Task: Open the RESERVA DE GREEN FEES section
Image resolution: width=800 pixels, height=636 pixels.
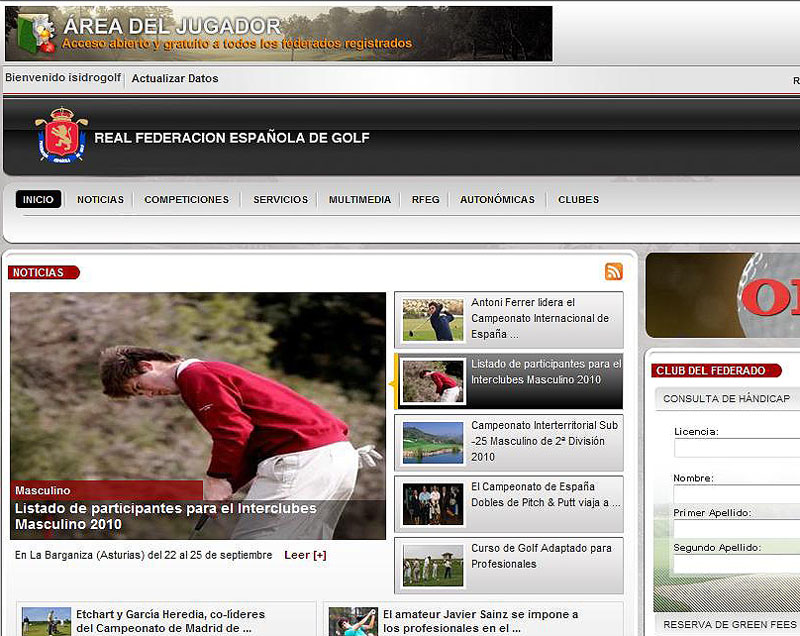Action: tap(730, 625)
